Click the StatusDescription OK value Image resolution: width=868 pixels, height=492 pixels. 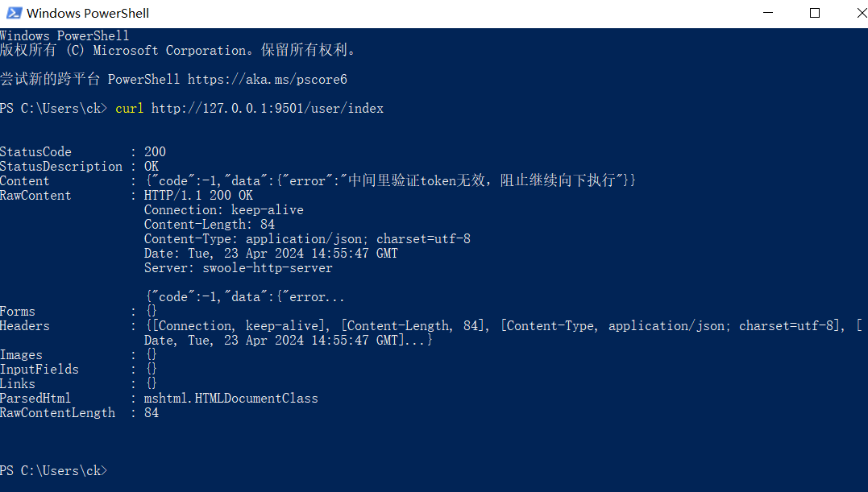(x=152, y=167)
